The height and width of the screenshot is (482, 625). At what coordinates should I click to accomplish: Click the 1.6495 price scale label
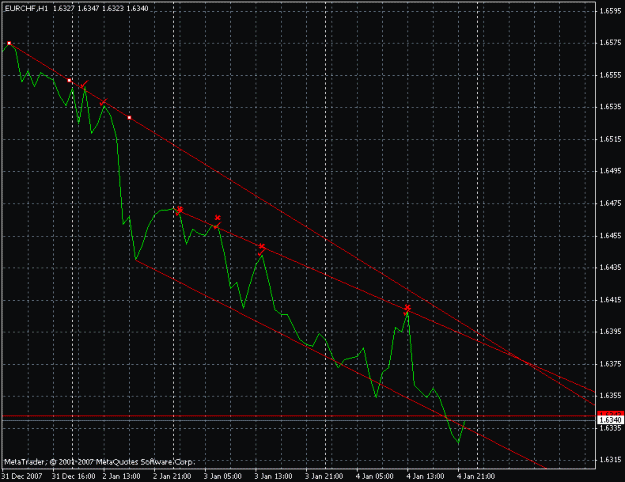(x=610, y=171)
